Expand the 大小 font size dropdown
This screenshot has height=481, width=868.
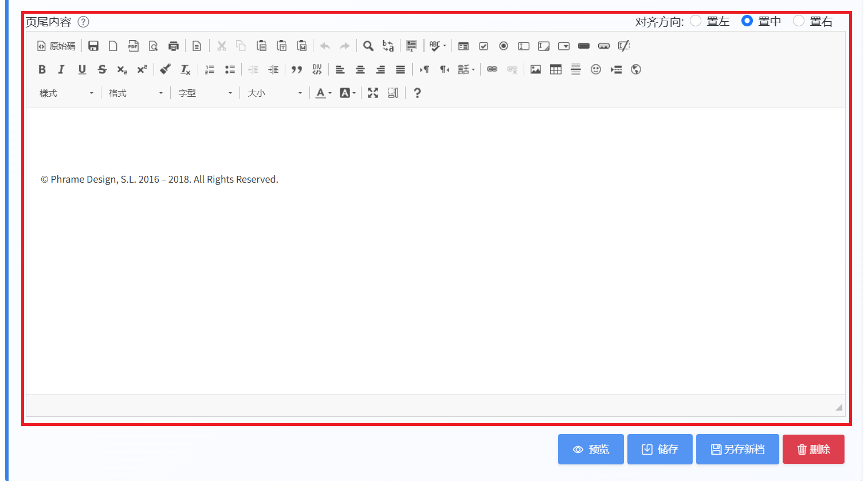(x=274, y=93)
